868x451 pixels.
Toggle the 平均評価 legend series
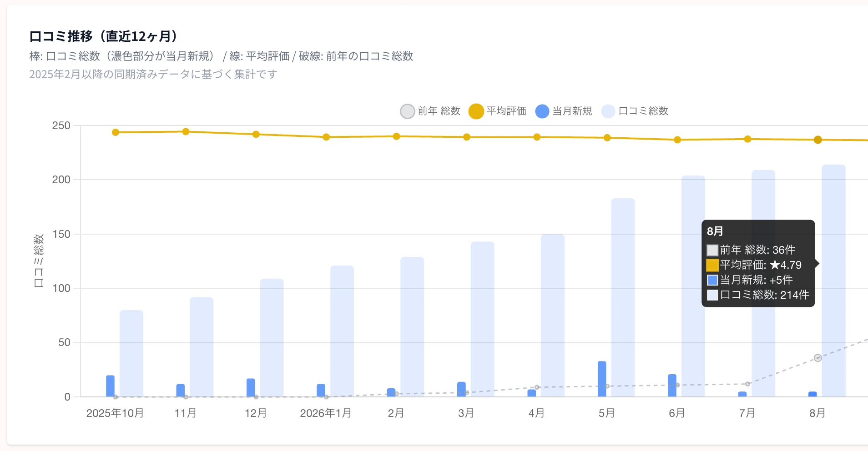[498, 111]
